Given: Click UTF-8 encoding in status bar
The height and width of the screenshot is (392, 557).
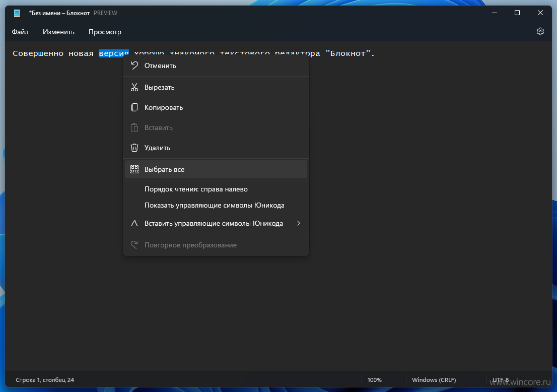Looking at the screenshot, I should click(x=500, y=379).
